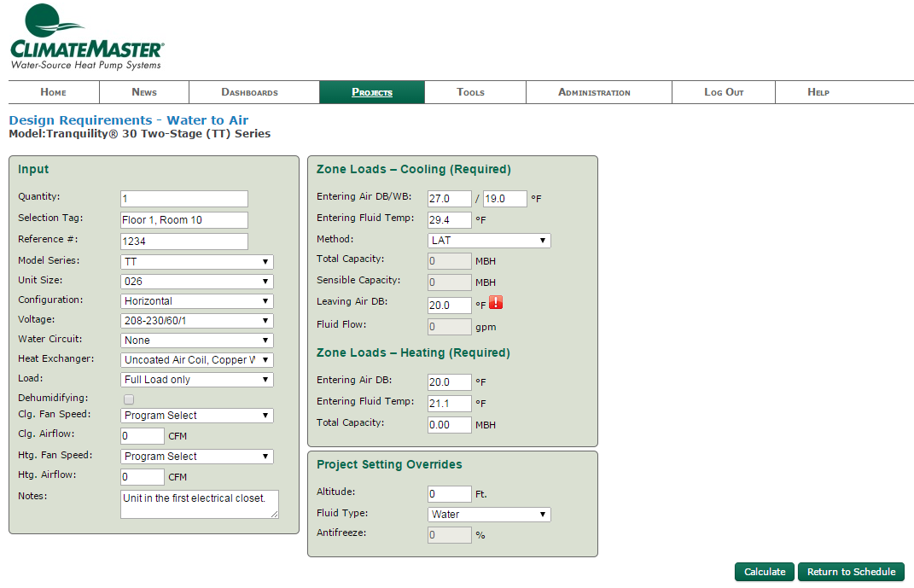Click the Zone Loads – Heating (Required) heading
Image resolution: width=914 pixels, height=588 pixels.
[x=413, y=352]
